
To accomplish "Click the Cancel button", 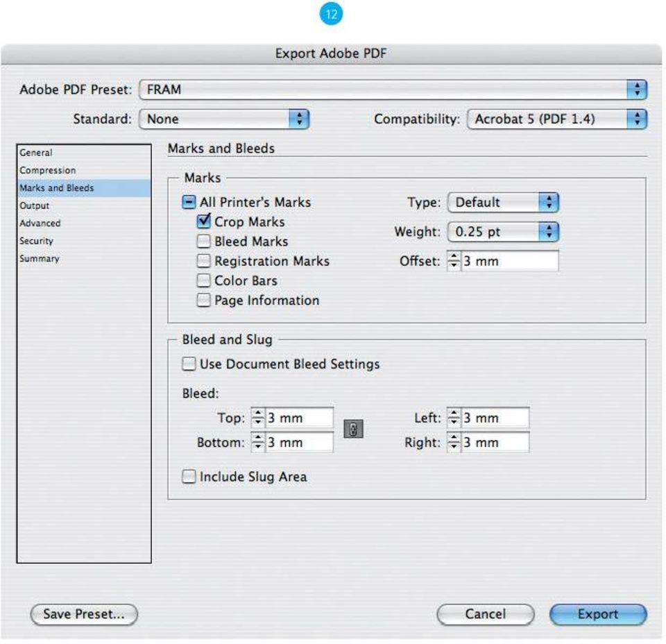I will [486, 614].
